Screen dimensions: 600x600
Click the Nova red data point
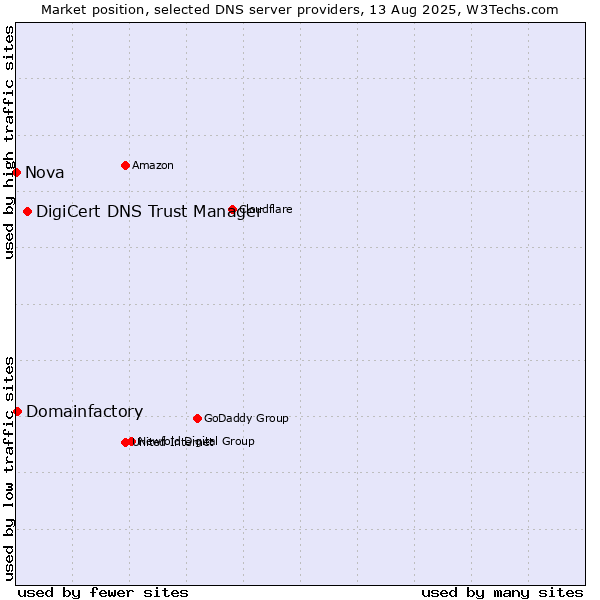[x=16, y=173]
